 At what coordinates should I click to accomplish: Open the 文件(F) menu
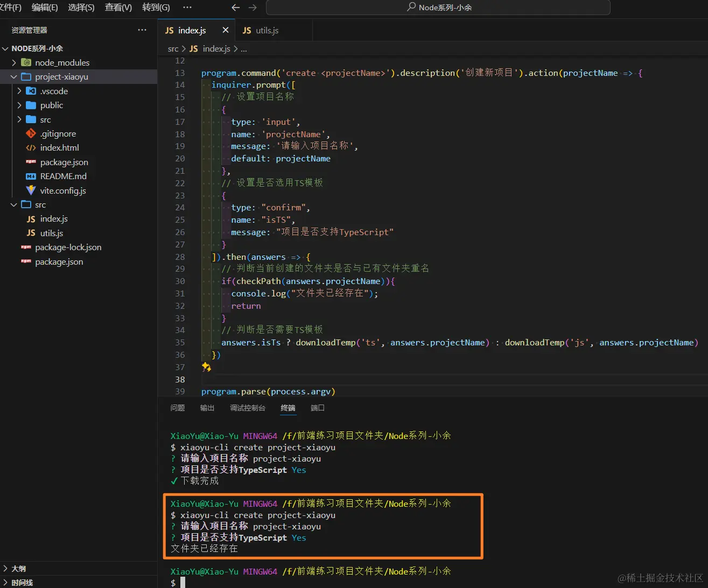point(10,8)
